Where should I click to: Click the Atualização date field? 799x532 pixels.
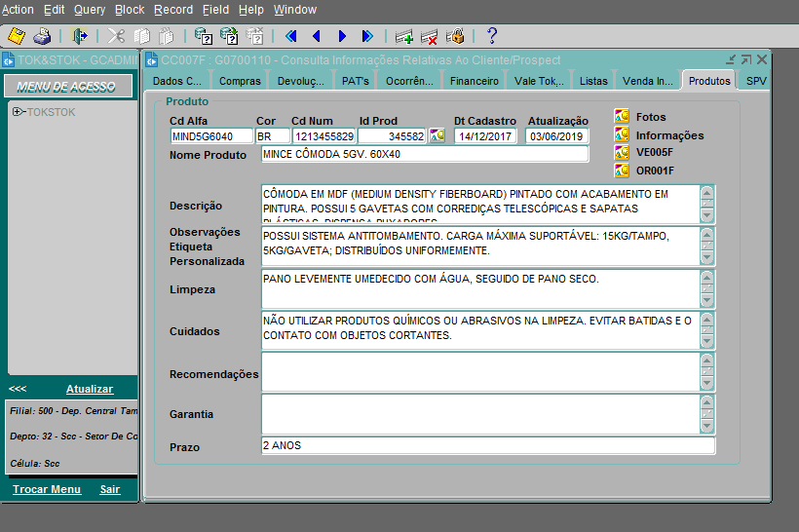click(556, 136)
